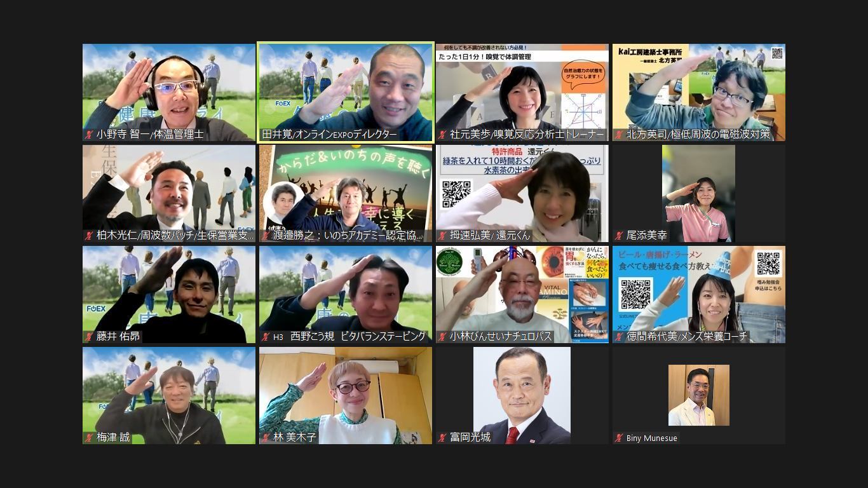Screen dimensions: 868x488
Task: Click muted microphone icon next to 社元美歩
Action: coord(443,135)
